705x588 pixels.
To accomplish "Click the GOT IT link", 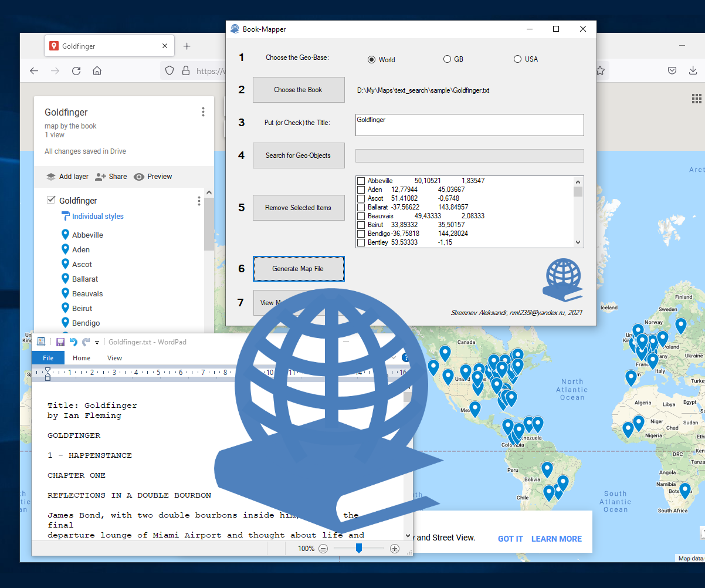I will coord(510,539).
